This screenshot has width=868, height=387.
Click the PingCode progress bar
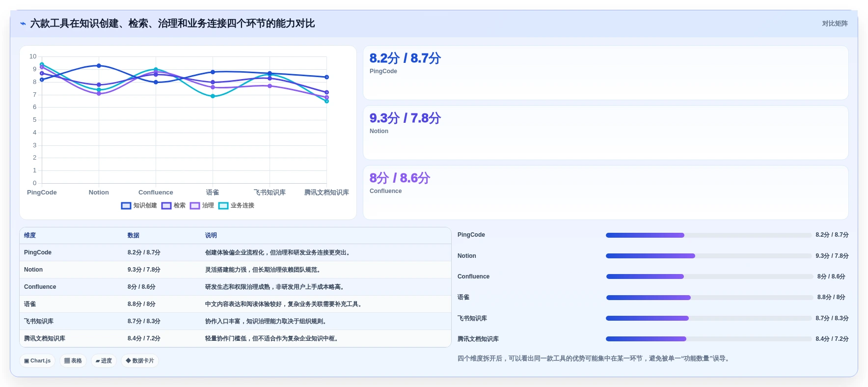708,235
